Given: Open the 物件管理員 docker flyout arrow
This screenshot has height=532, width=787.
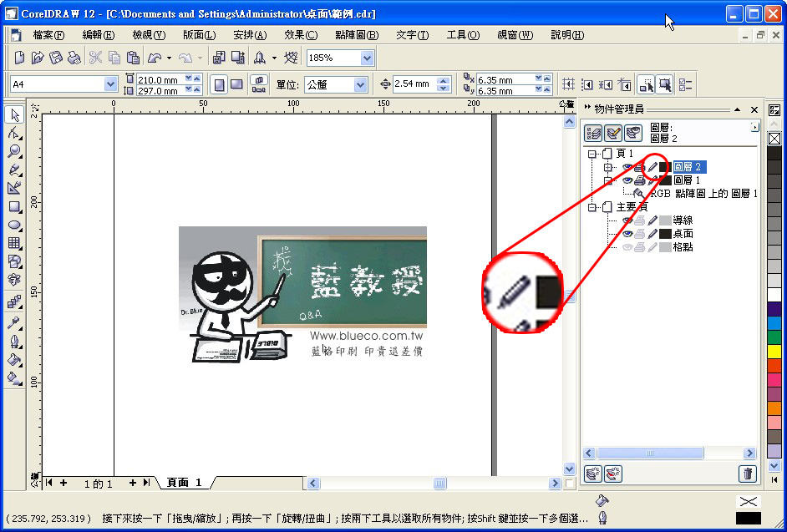Looking at the screenshot, I should click(755, 128).
